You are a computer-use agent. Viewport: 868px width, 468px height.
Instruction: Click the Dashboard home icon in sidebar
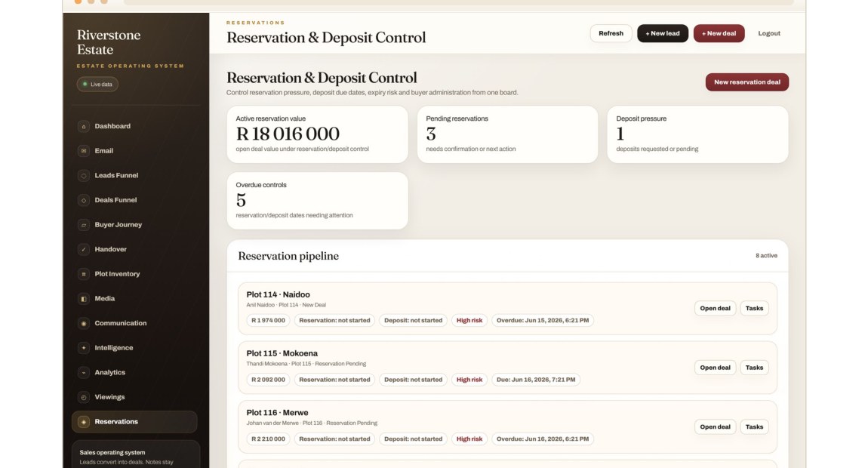tap(84, 126)
